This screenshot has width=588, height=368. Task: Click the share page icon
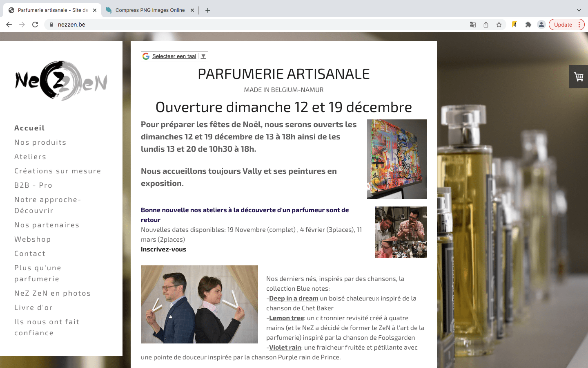pyautogui.click(x=486, y=25)
